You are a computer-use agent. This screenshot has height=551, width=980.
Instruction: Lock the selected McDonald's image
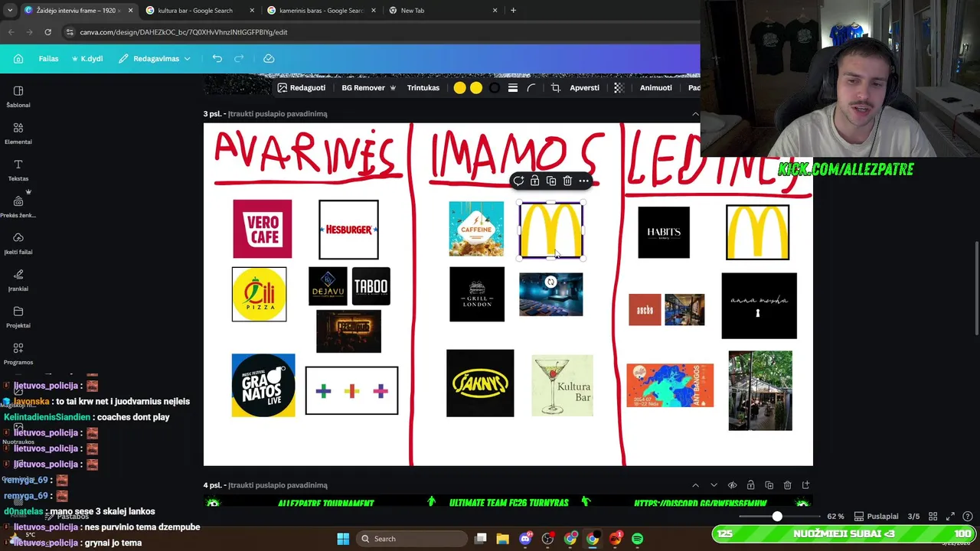[534, 181]
